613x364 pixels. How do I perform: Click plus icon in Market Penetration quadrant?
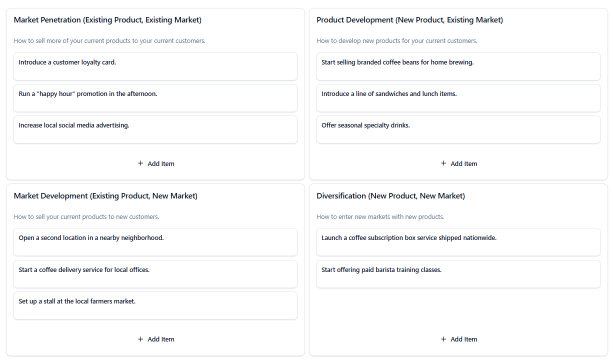point(140,163)
